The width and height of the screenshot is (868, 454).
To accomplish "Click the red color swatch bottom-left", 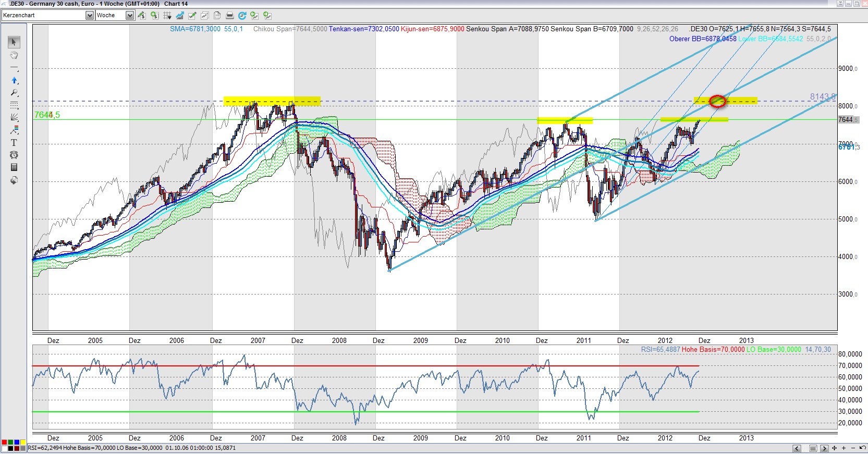I will [4, 443].
